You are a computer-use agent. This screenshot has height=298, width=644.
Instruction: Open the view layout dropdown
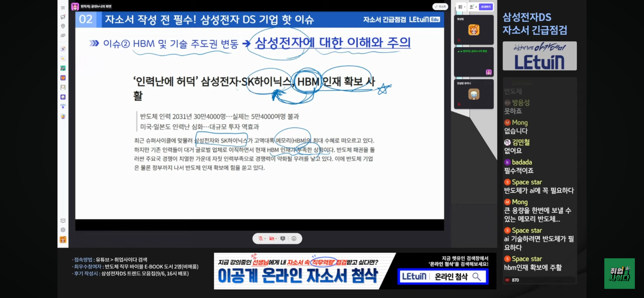coord(462,7)
